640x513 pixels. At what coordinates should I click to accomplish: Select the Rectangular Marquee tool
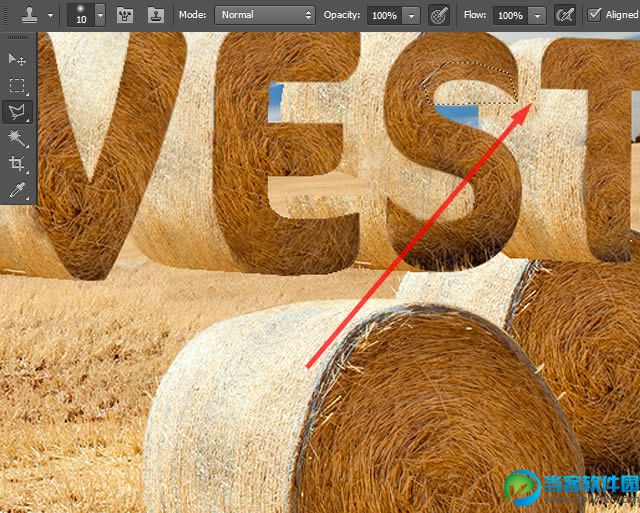tap(17, 86)
